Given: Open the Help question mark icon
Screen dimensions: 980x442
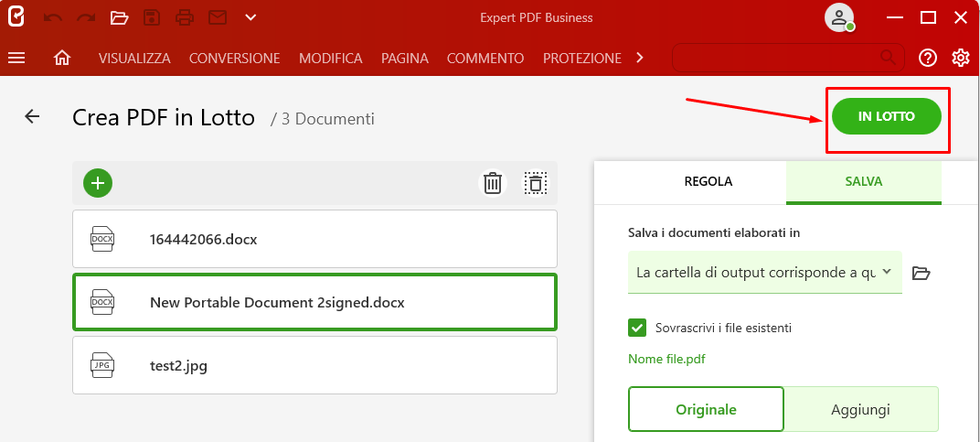Looking at the screenshot, I should [x=928, y=59].
